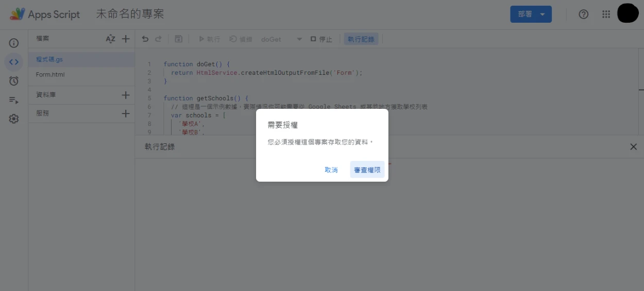Viewport: 644px width, 291px height.
Task: Add a library with the 資料庫 plus icon
Action: tap(126, 95)
